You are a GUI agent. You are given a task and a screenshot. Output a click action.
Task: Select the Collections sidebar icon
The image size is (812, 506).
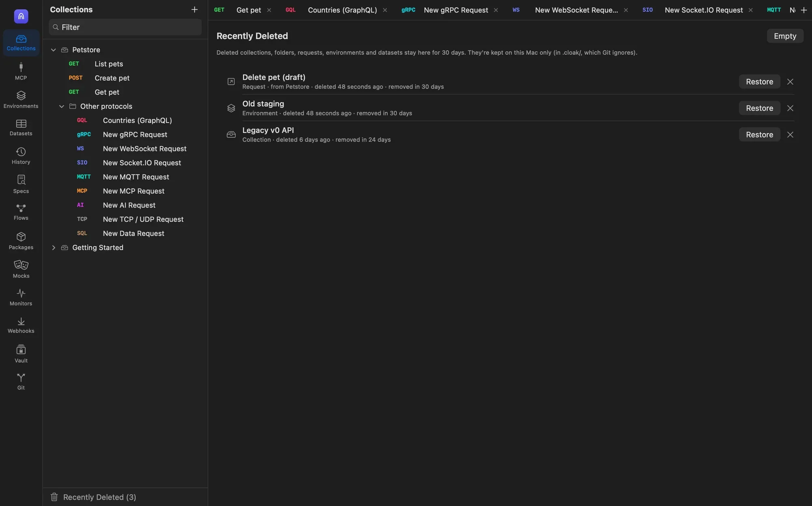coord(21,43)
